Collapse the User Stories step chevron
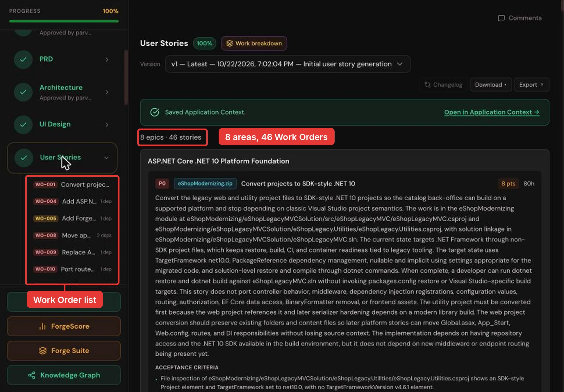Viewport: 564px width, 392px height. pos(106,158)
